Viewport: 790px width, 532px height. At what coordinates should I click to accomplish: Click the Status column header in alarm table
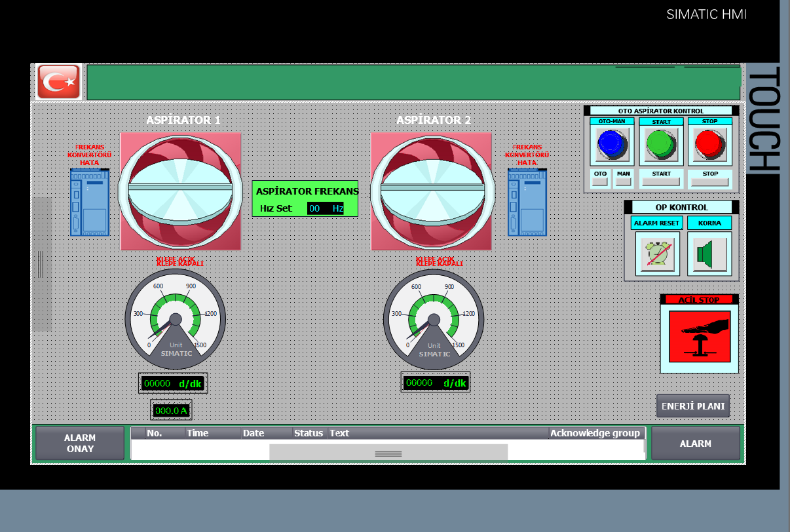pos(309,433)
